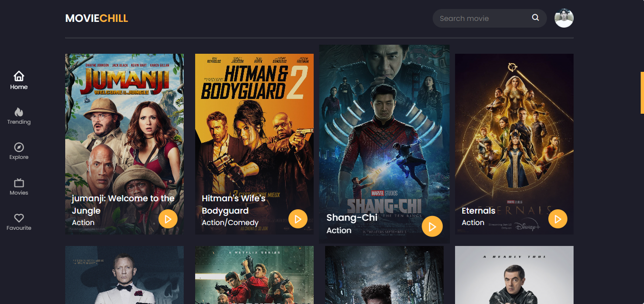
Task: Open the Netflix series poster
Action: [x=254, y=275]
